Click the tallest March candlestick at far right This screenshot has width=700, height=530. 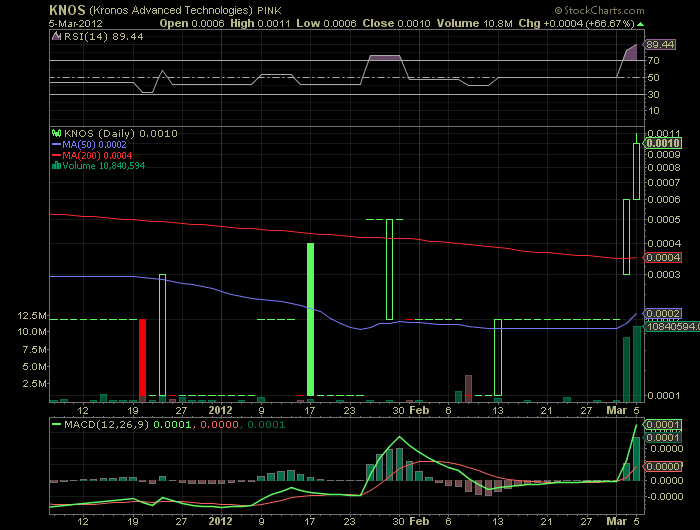(x=636, y=168)
